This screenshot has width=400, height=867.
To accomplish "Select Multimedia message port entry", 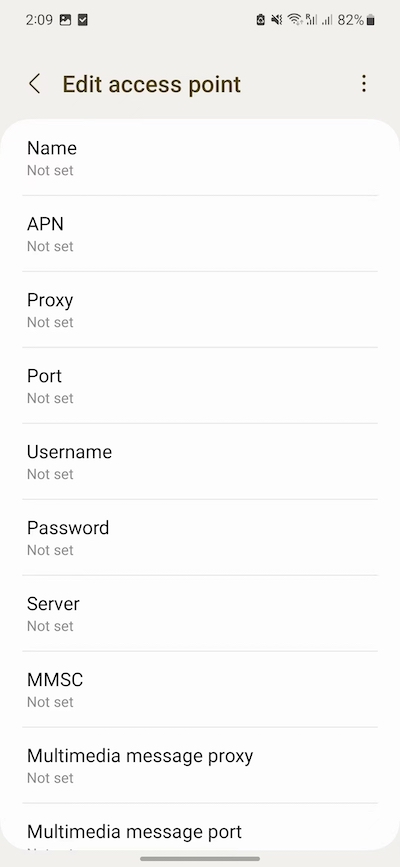I will point(200,827).
